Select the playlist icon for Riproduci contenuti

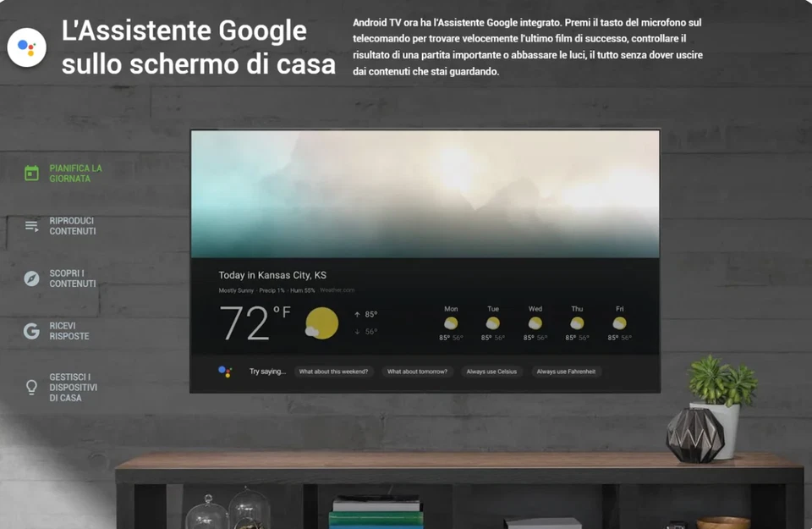(x=31, y=226)
